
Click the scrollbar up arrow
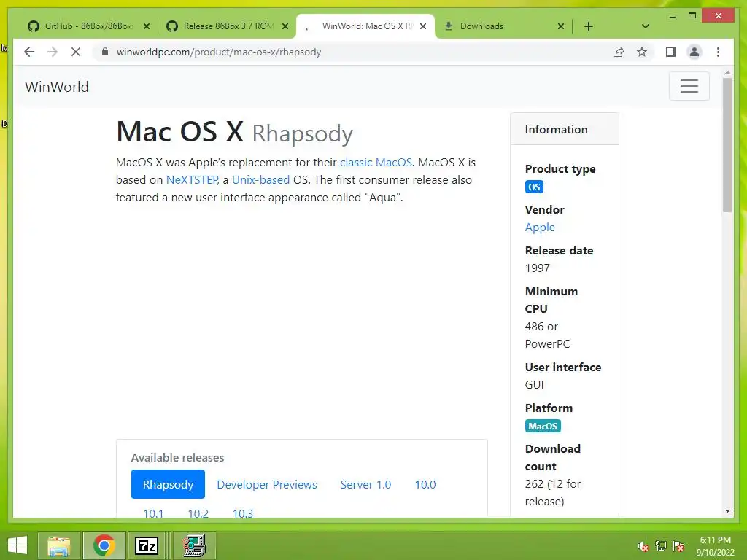tap(727, 73)
